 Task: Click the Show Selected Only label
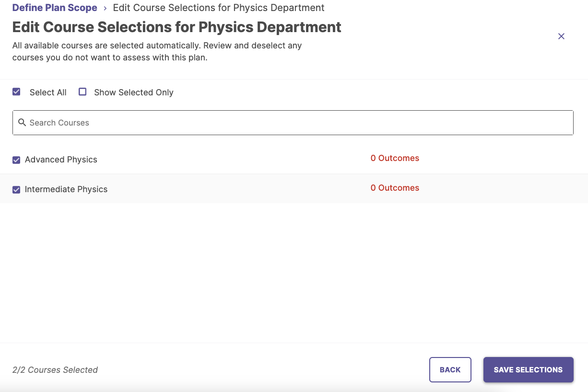click(133, 92)
